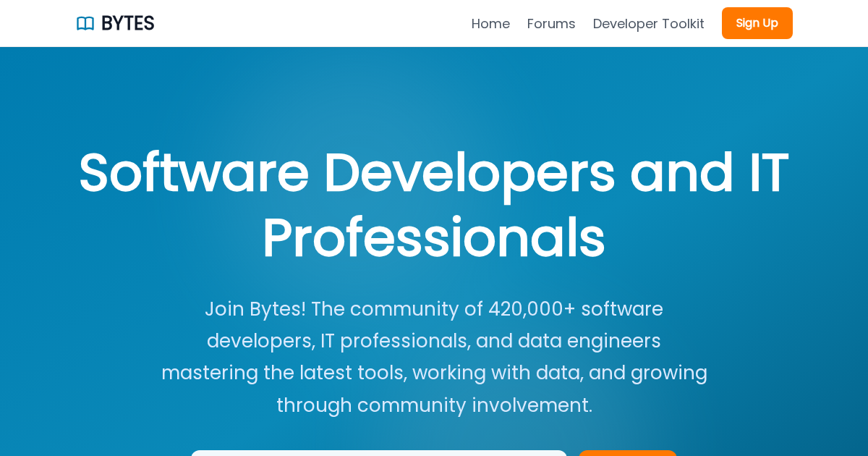Focus the white input field at the page bottom

tap(378, 452)
